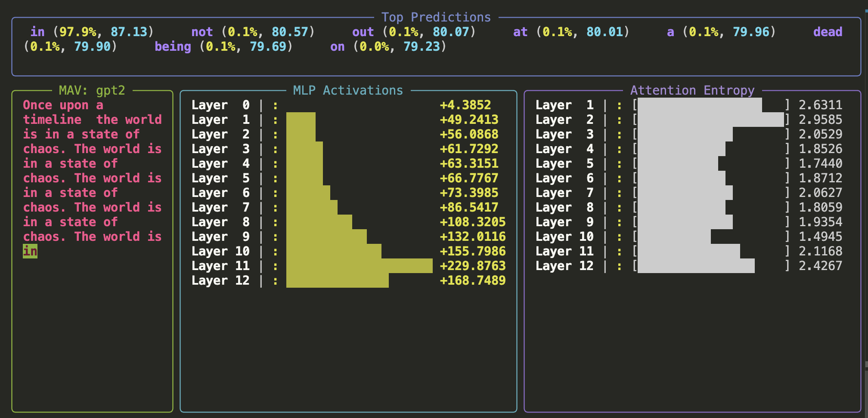
Task: Click the 'at' prediction token
Action: (x=520, y=32)
